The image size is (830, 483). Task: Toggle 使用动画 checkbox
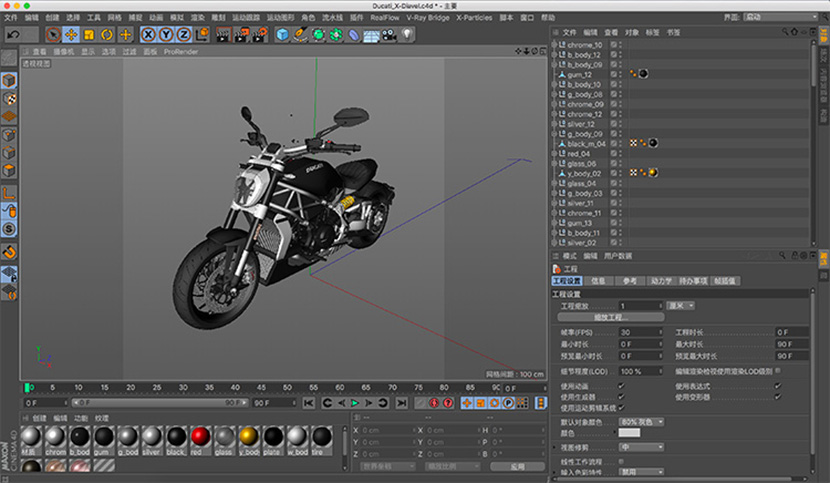pos(621,386)
